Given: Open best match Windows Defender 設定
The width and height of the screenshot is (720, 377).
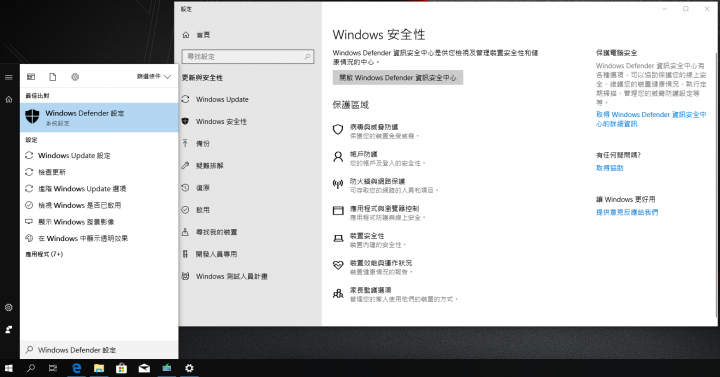Looking at the screenshot, I should click(x=99, y=118).
